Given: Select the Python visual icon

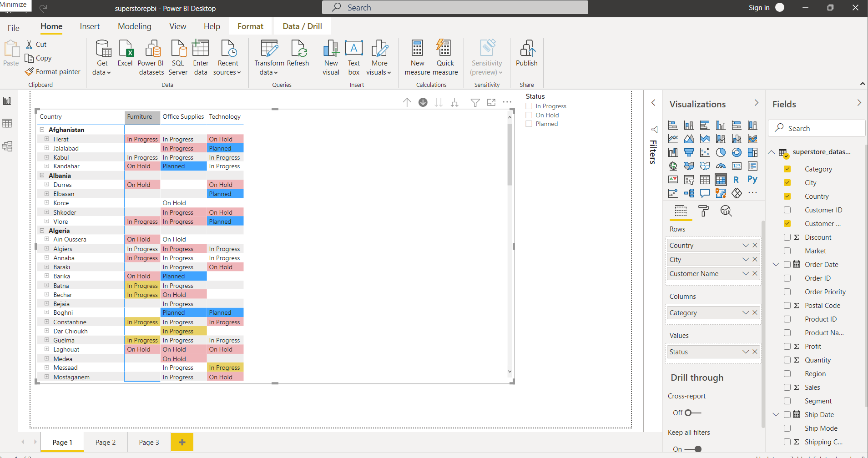Looking at the screenshot, I should (752, 180).
